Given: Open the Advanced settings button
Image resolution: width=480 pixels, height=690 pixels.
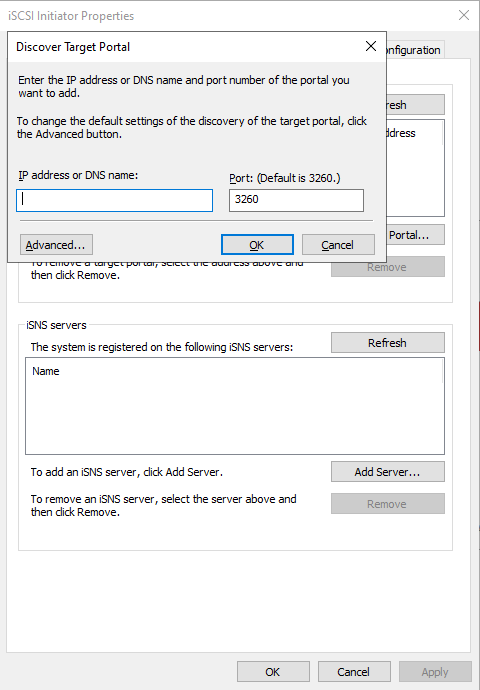Looking at the screenshot, I should click(x=56, y=245).
